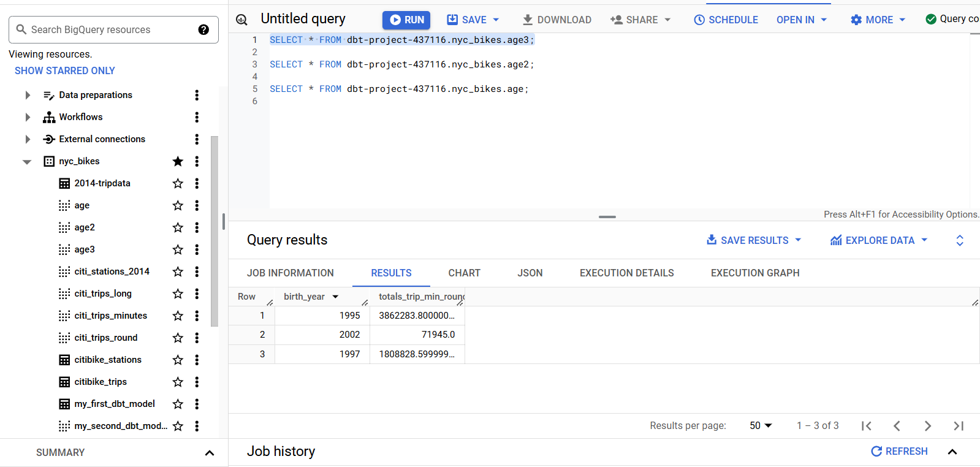Click the 2014-tripdata table icon
The height and width of the screenshot is (467, 980).
[64, 183]
